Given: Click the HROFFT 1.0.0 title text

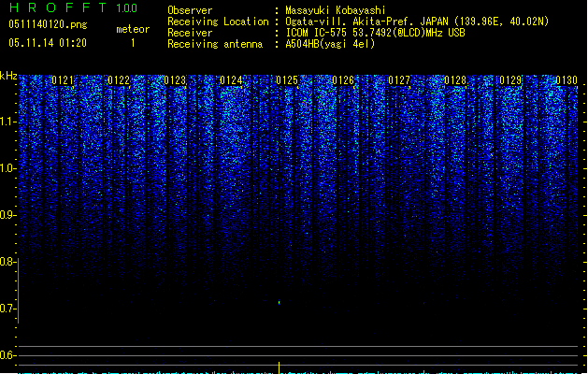Looking at the screenshot, I should (x=74, y=7).
